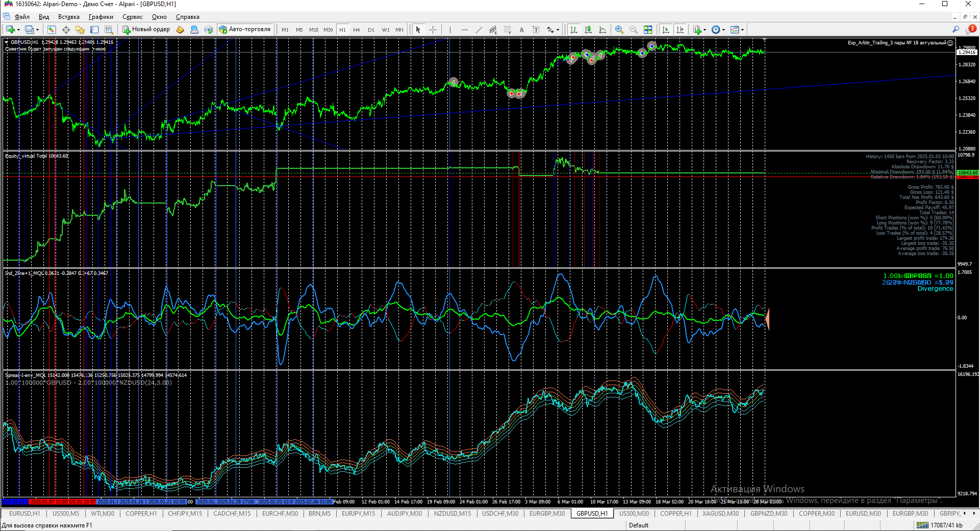
Task: Click the Новый ордер button
Action: pyautogui.click(x=146, y=30)
